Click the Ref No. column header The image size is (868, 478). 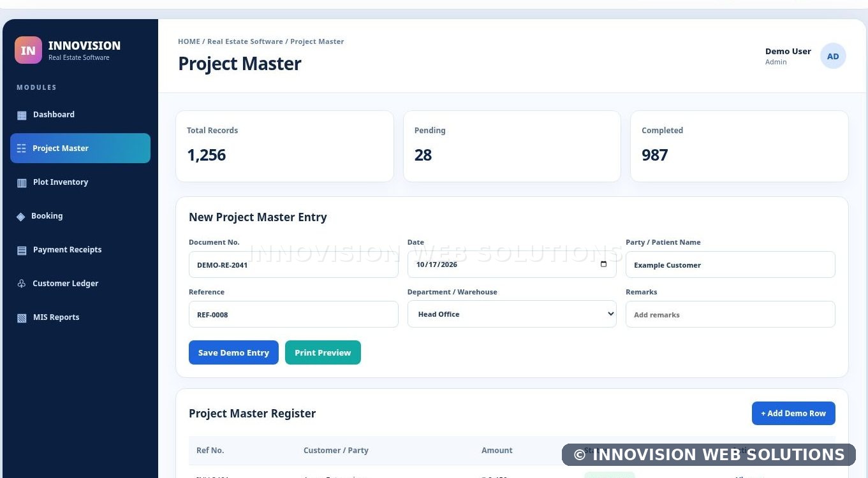(x=210, y=451)
